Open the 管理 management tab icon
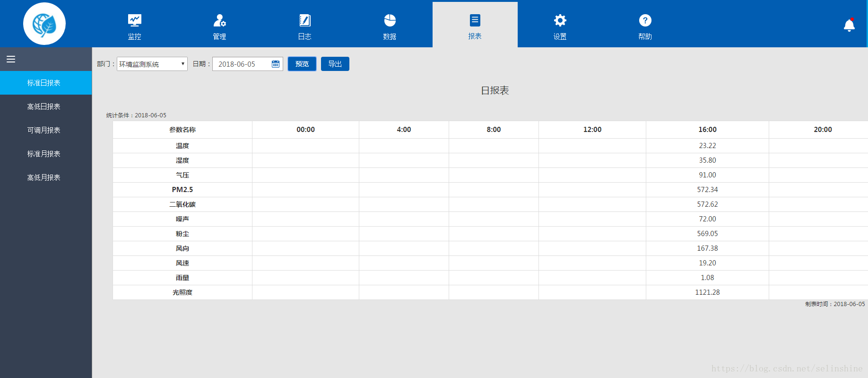The width and height of the screenshot is (868, 378). [x=219, y=20]
